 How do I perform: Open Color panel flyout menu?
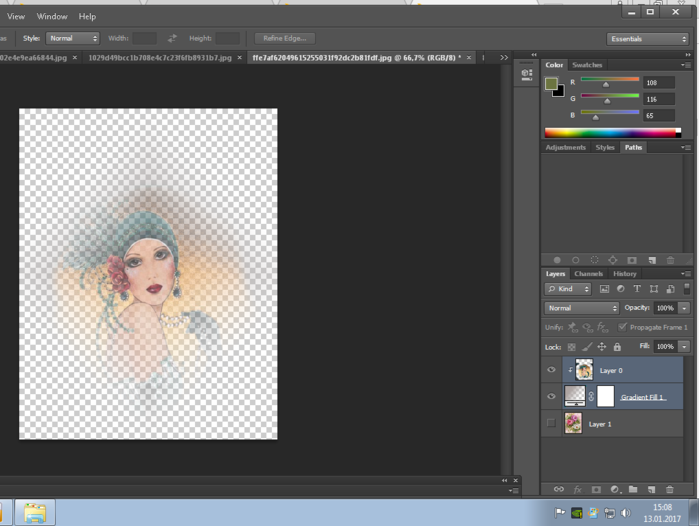686,65
